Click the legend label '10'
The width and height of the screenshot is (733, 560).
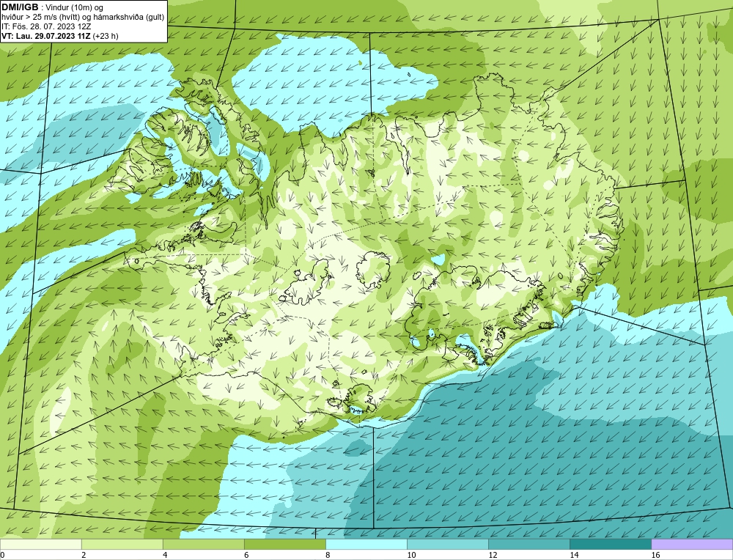[x=411, y=555]
